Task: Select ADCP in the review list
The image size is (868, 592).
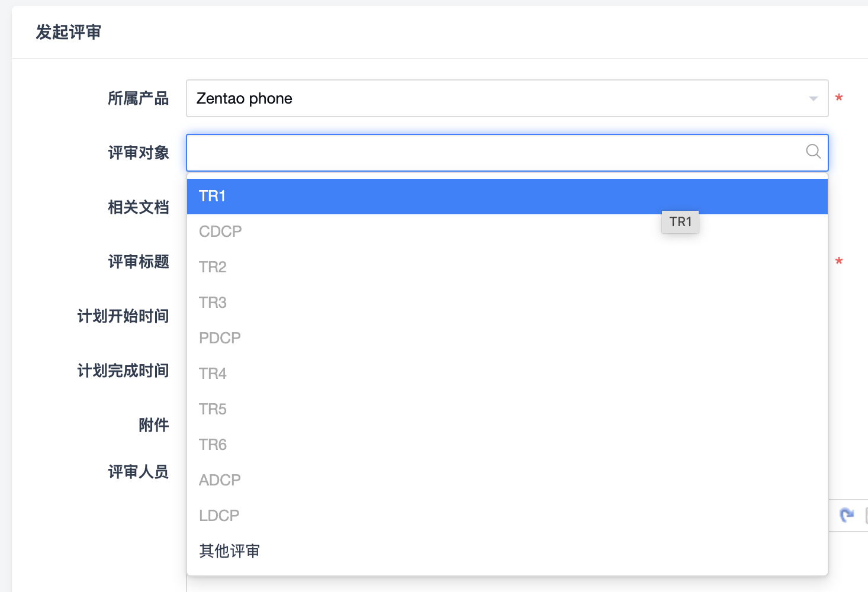Action: 220,480
